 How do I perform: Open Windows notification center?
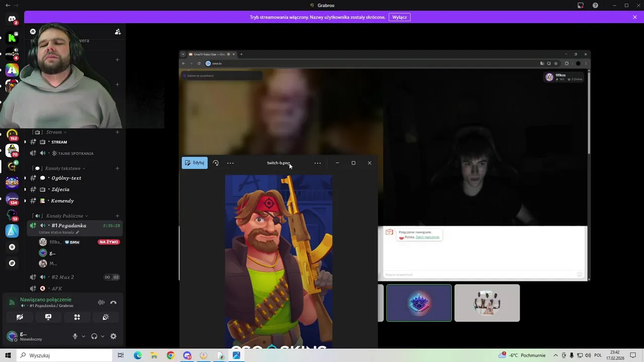tap(633, 355)
